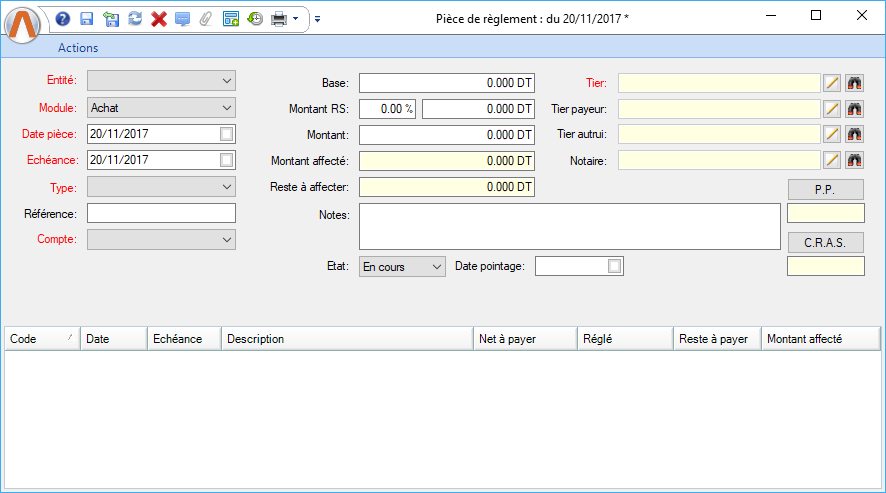Click the Refresh arrows icon in toolbar
The image size is (886, 493).
[135, 18]
